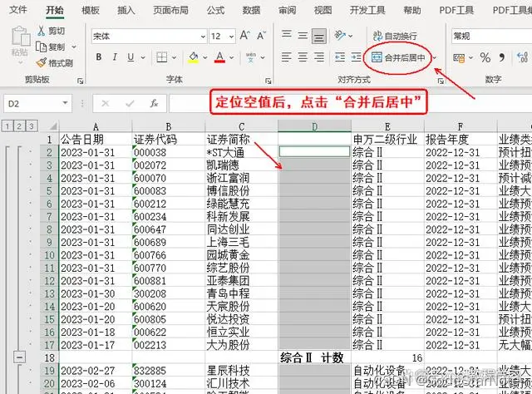Open clipboard group dialog launcher
Screen dimensions: 532x394
pos(80,81)
